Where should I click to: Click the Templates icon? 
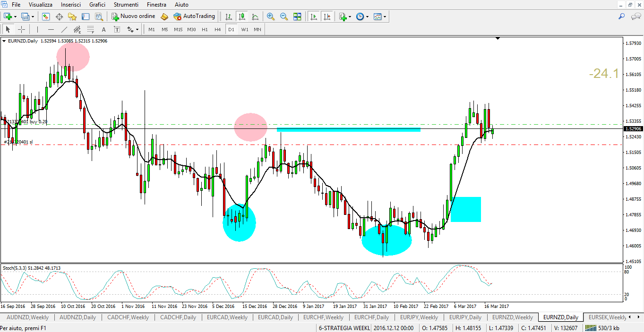(x=378, y=17)
